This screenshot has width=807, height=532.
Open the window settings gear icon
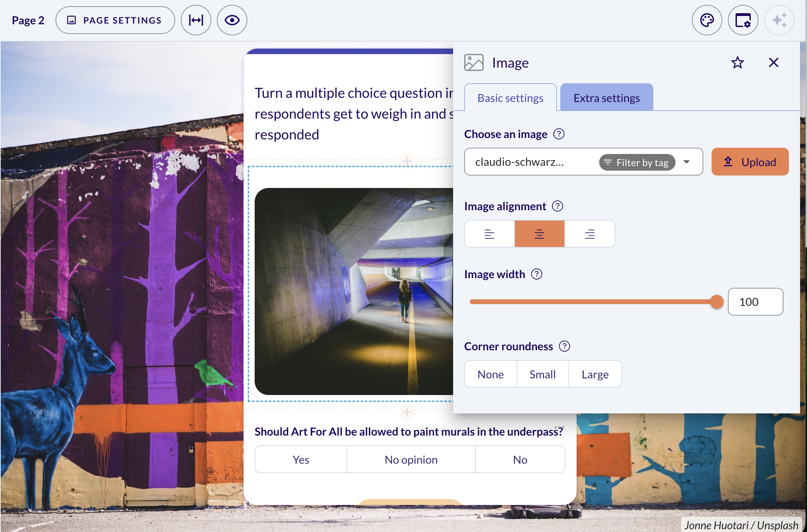point(743,20)
